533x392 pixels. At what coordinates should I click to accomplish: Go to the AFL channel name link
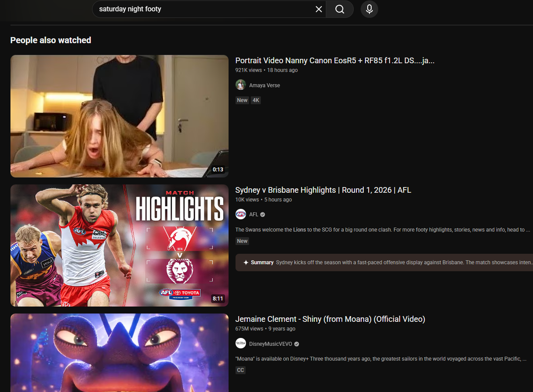[253, 215]
